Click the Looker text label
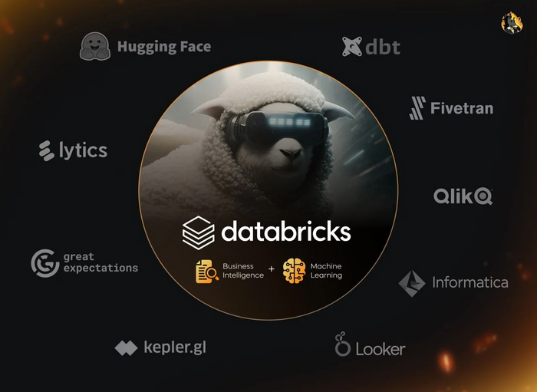537x392 pixels. [x=381, y=349]
